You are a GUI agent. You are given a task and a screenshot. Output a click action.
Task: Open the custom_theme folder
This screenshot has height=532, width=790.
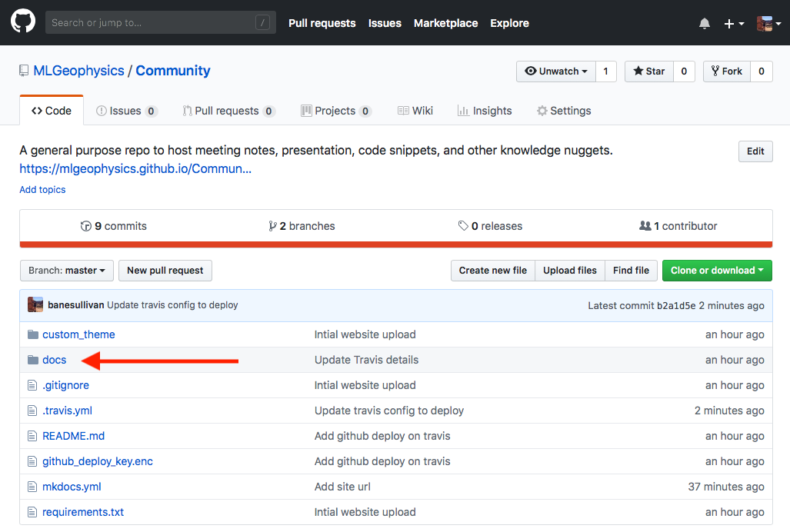[x=78, y=334]
